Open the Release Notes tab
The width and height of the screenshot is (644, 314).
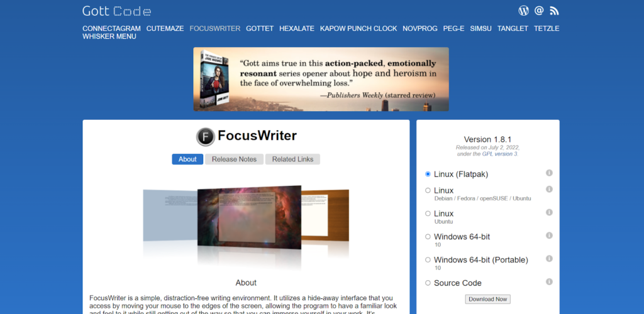234,159
